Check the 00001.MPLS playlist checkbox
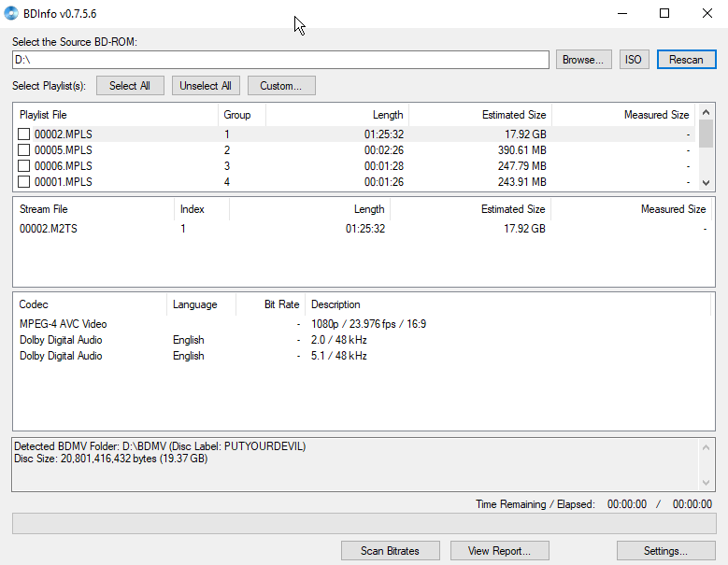 [x=23, y=181]
